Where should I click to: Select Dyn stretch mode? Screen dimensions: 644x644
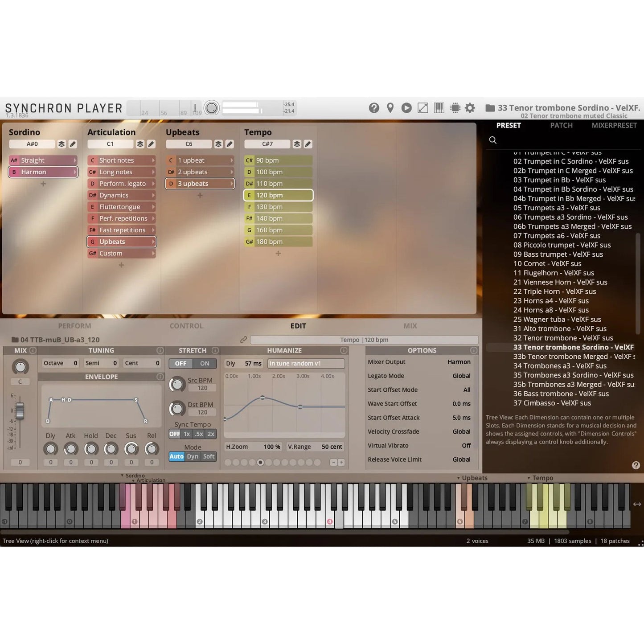click(193, 456)
